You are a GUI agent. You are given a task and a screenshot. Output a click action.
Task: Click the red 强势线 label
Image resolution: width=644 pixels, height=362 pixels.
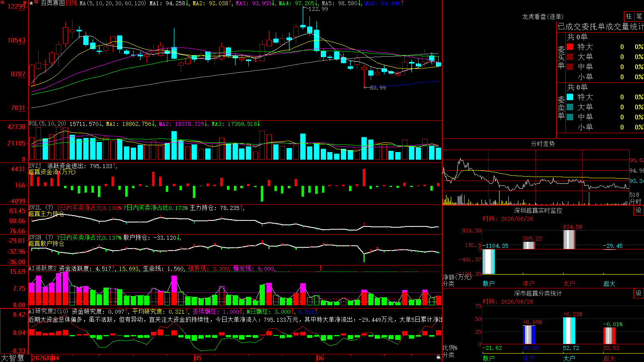197,268
